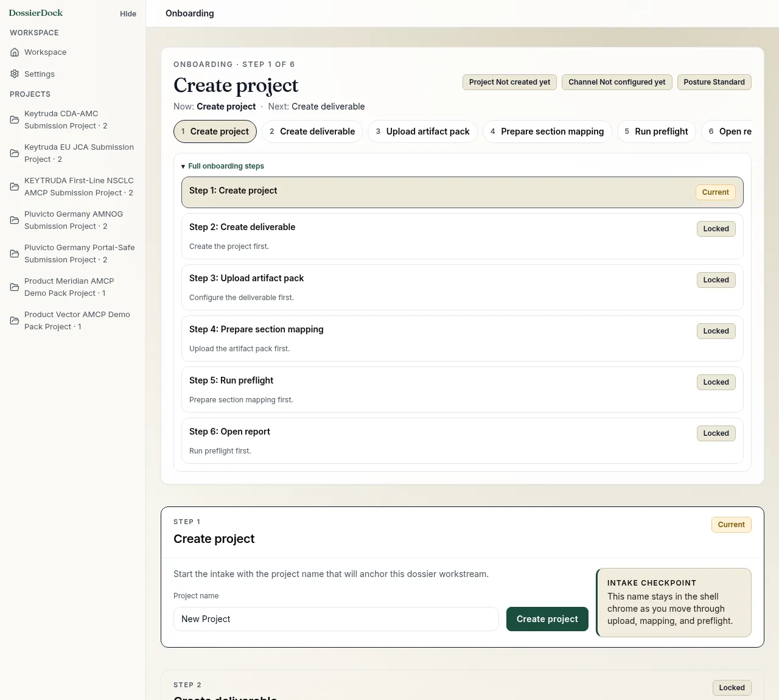Open Product Meridian AMCP Demo Pack Project
This screenshot has width=779, height=700.
pyautogui.click(x=72, y=287)
